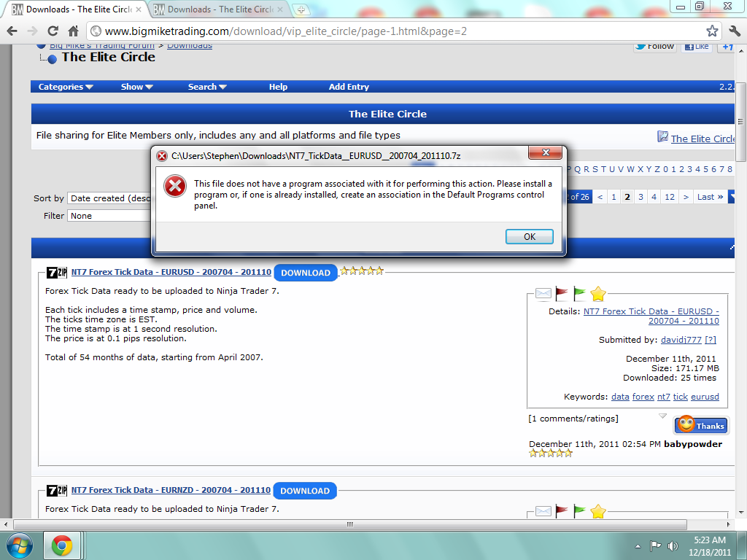Click the Thanks button for EURUSD entry
Image resolution: width=747 pixels, height=560 pixels.
click(701, 425)
